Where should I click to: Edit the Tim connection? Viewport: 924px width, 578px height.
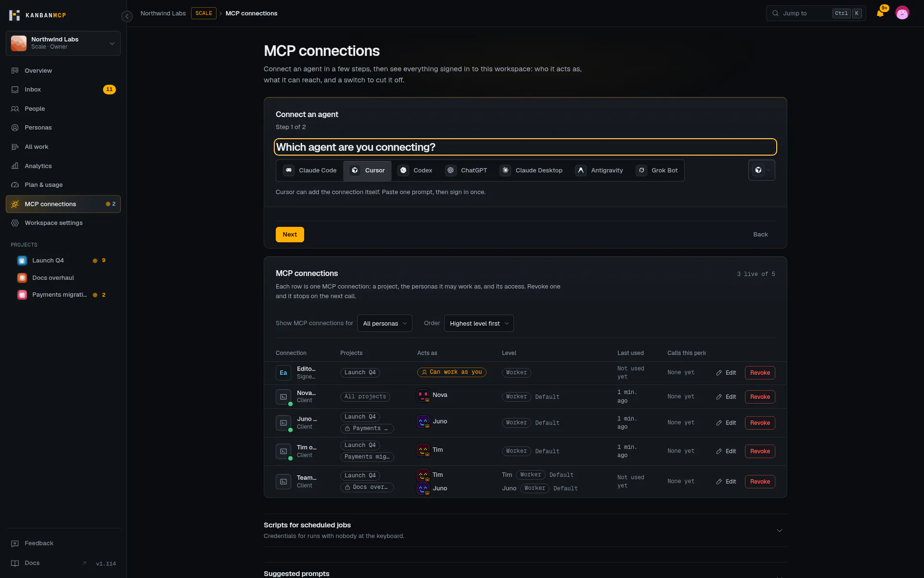click(726, 451)
